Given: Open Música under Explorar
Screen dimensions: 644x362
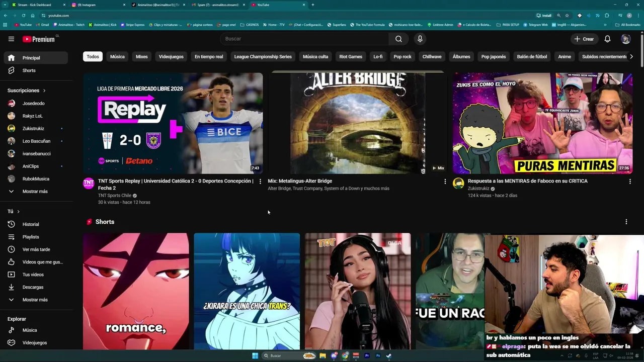Looking at the screenshot, I should click(x=36, y=330).
